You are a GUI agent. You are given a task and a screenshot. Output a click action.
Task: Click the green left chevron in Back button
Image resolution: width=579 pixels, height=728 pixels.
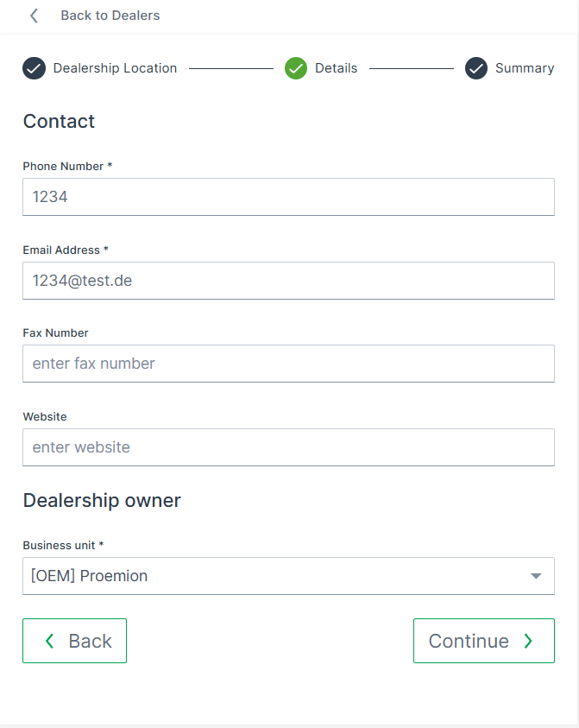[49, 641]
